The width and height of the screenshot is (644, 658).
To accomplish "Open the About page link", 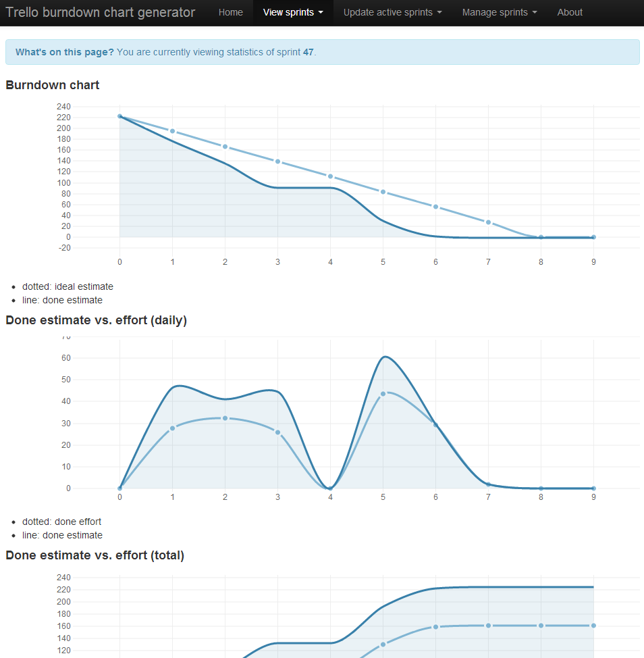I will click(570, 13).
